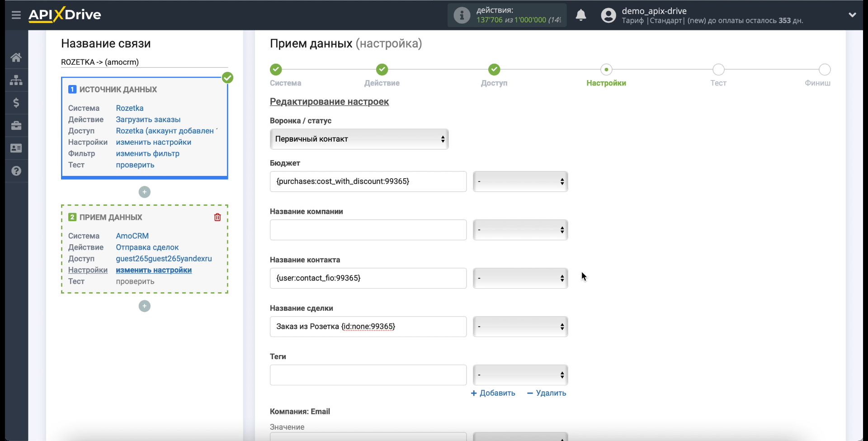Open help question mark icon
Screen dimensions: 868x441
(16, 171)
